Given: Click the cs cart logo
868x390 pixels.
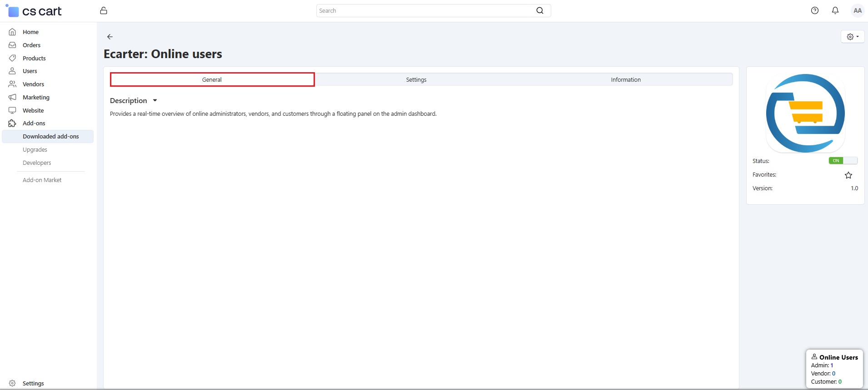Looking at the screenshot, I should pyautogui.click(x=34, y=11).
